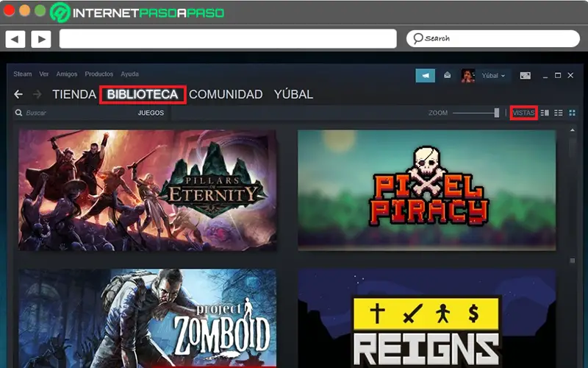Open Pillars of Eternity game tile

click(x=148, y=191)
